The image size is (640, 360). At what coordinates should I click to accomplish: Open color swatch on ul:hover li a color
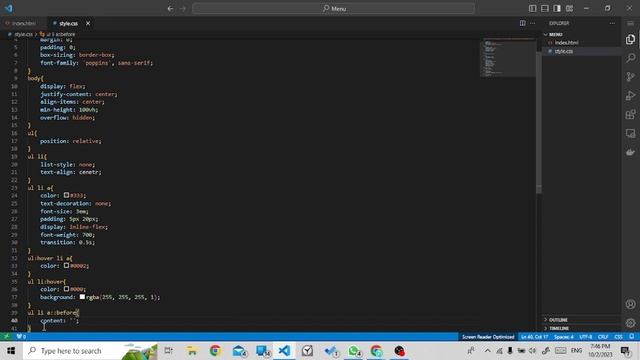pyautogui.click(x=66, y=265)
